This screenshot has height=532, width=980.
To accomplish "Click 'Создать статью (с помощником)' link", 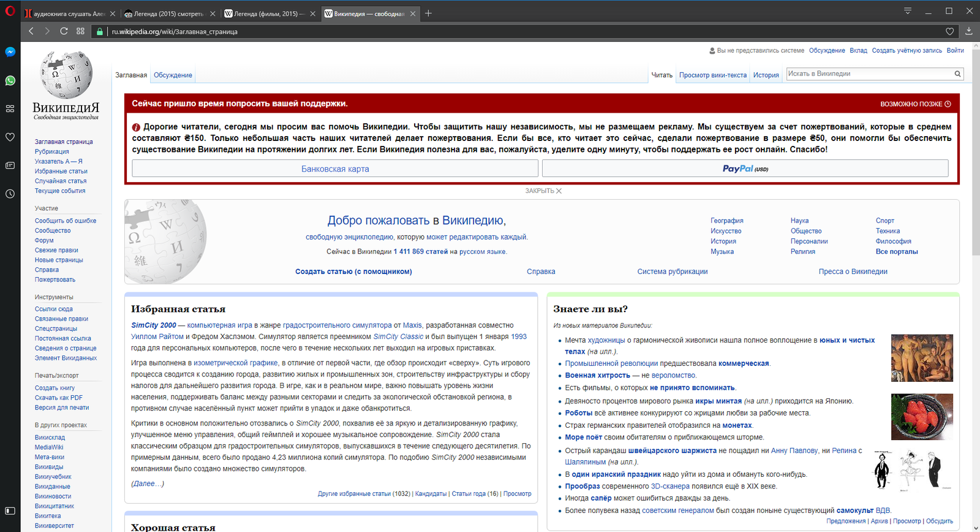I will point(353,272).
